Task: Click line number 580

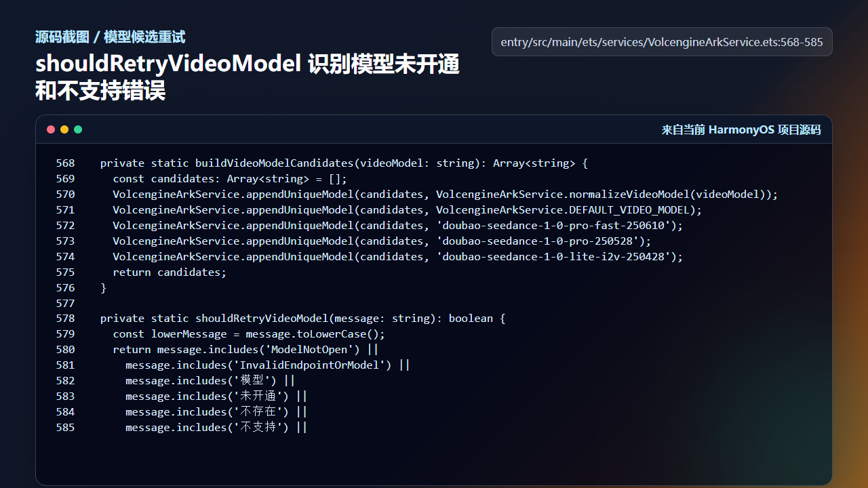Action: pyautogui.click(x=66, y=350)
